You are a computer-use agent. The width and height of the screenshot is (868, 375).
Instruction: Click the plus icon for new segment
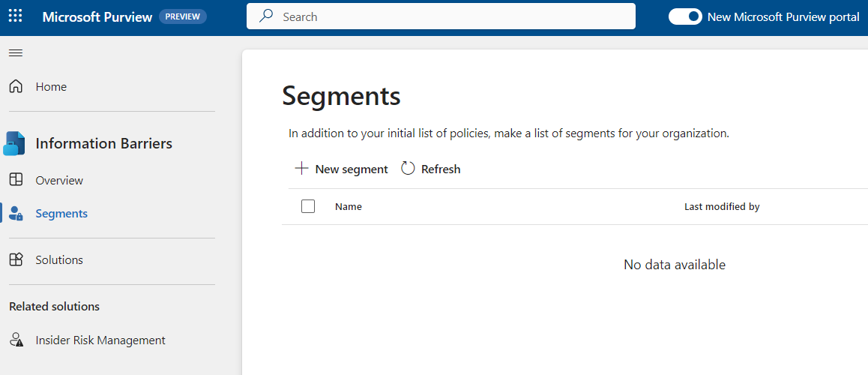tap(301, 169)
